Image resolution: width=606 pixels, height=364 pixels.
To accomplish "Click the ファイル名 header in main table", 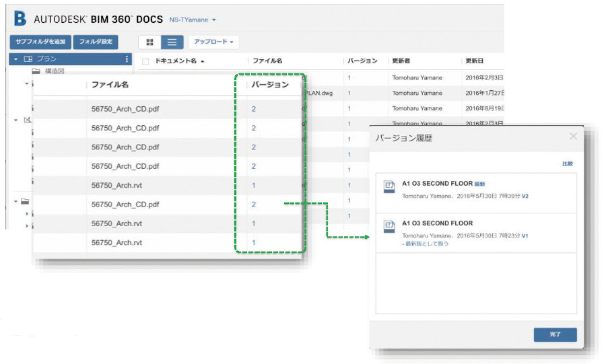I will pos(267,61).
